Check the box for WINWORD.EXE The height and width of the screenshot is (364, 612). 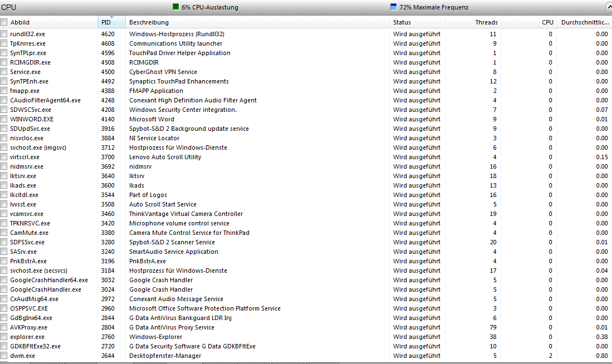coord(4,119)
